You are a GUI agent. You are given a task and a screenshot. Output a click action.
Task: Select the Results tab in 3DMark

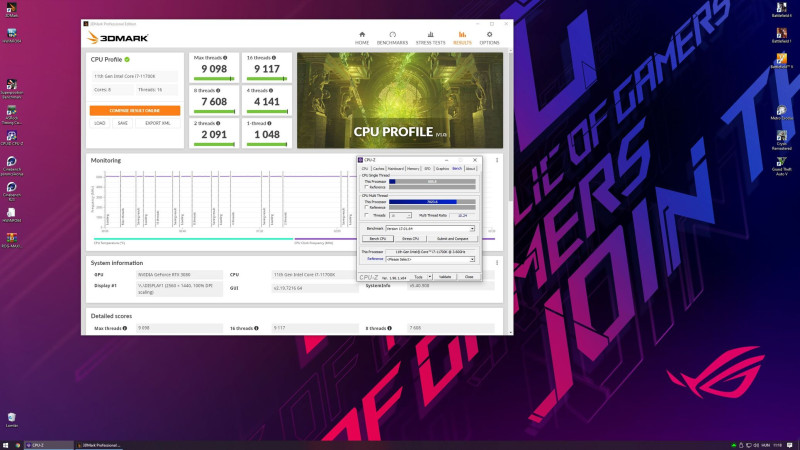click(462, 38)
